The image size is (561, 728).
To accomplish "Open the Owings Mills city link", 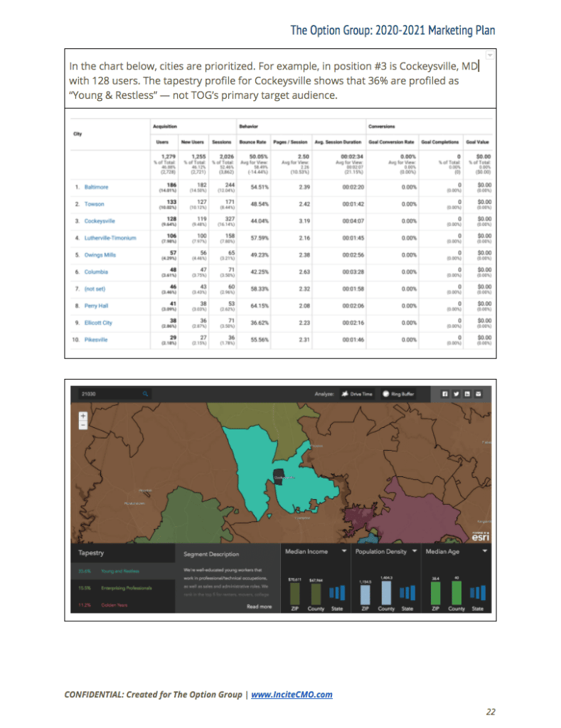I will (100, 255).
